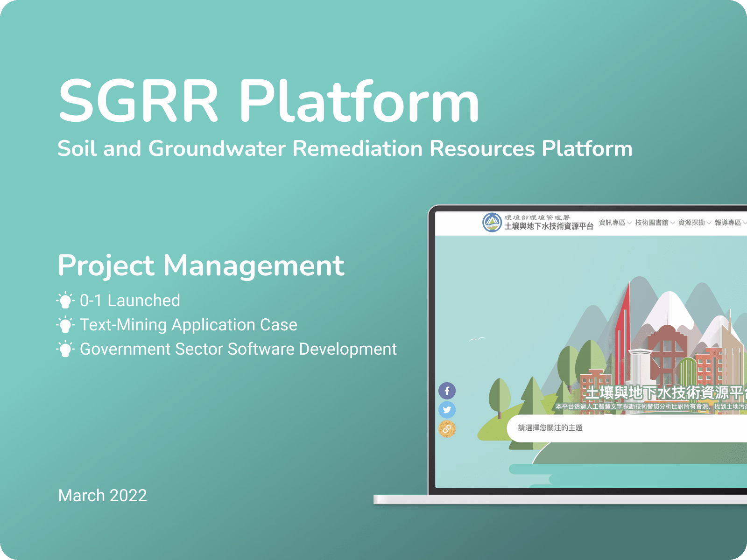Click the lightbulb beside "Text-Mining Application Case"
747x560 pixels.
point(66,325)
